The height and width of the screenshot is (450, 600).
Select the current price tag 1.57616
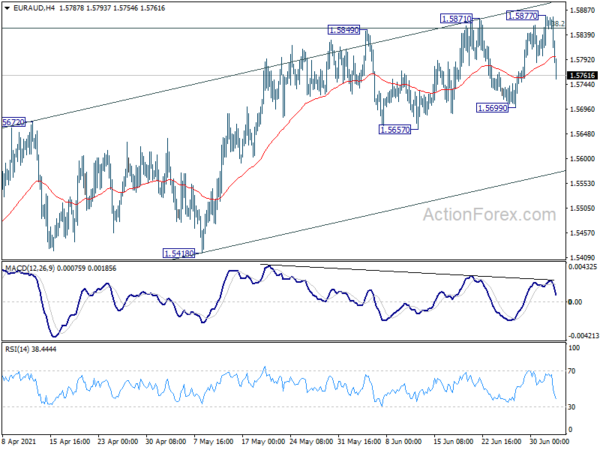click(x=582, y=75)
